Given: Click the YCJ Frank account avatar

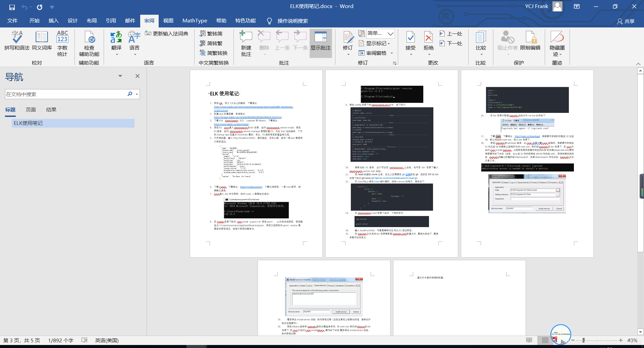Looking at the screenshot, I should [557, 6].
